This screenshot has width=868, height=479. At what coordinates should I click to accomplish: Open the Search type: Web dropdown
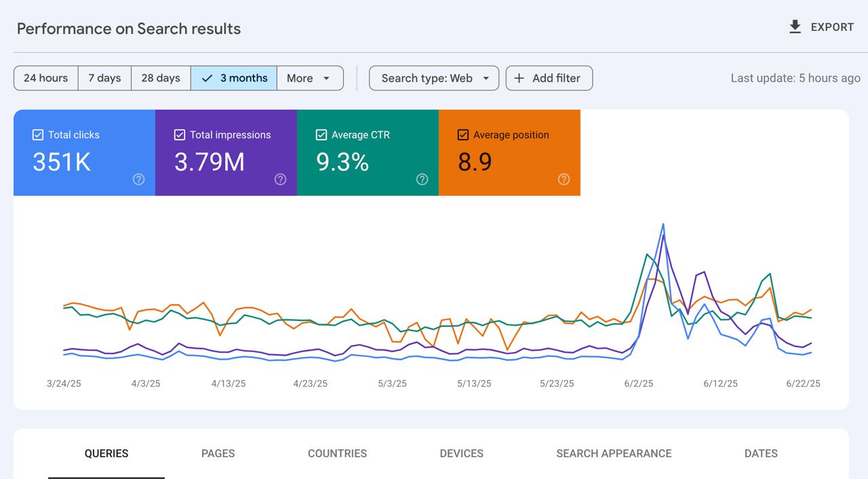(x=434, y=78)
